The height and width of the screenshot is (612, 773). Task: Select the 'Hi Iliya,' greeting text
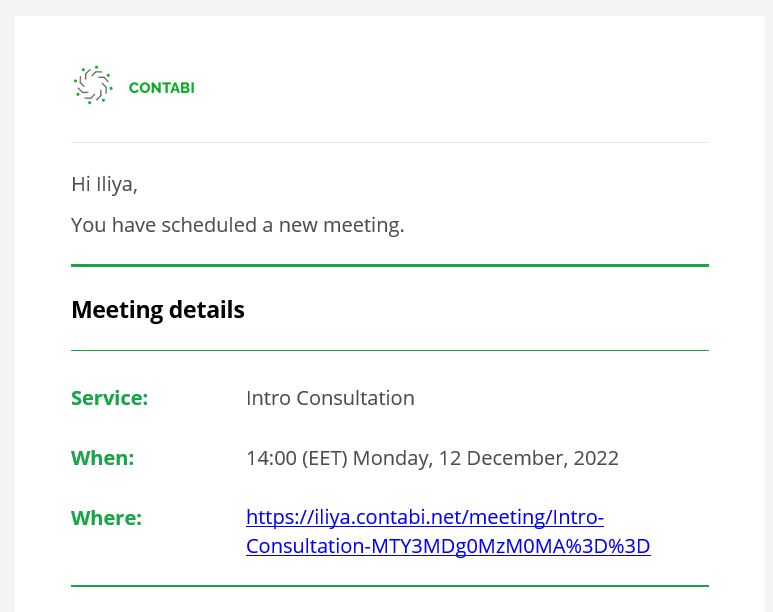click(105, 184)
